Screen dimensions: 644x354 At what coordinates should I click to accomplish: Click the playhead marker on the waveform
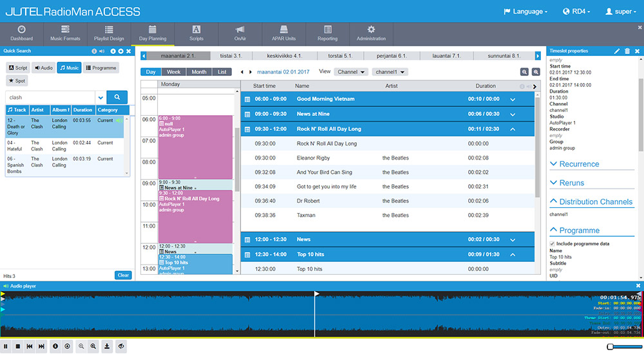point(317,293)
